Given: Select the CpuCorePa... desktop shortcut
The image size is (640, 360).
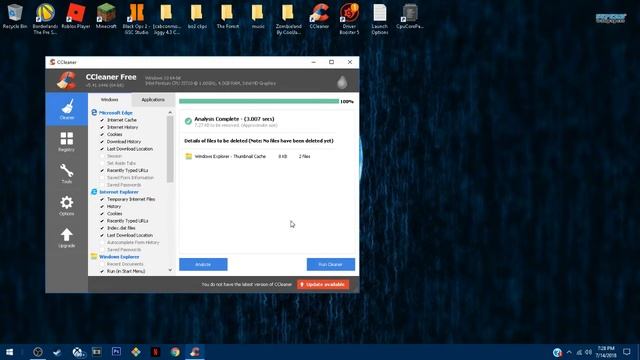Looking at the screenshot, I should tap(410, 16).
